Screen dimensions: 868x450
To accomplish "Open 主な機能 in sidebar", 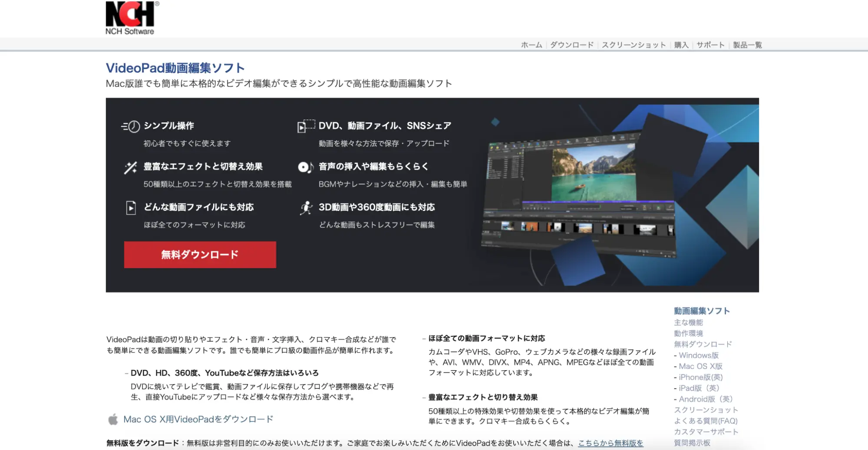I will pyautogui.click(x=688, y=322).
